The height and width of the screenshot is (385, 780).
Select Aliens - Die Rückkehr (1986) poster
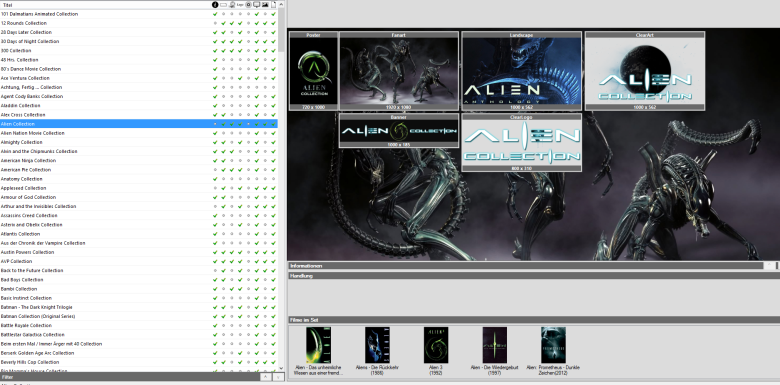pyautogui.click(x=377, y=345)
